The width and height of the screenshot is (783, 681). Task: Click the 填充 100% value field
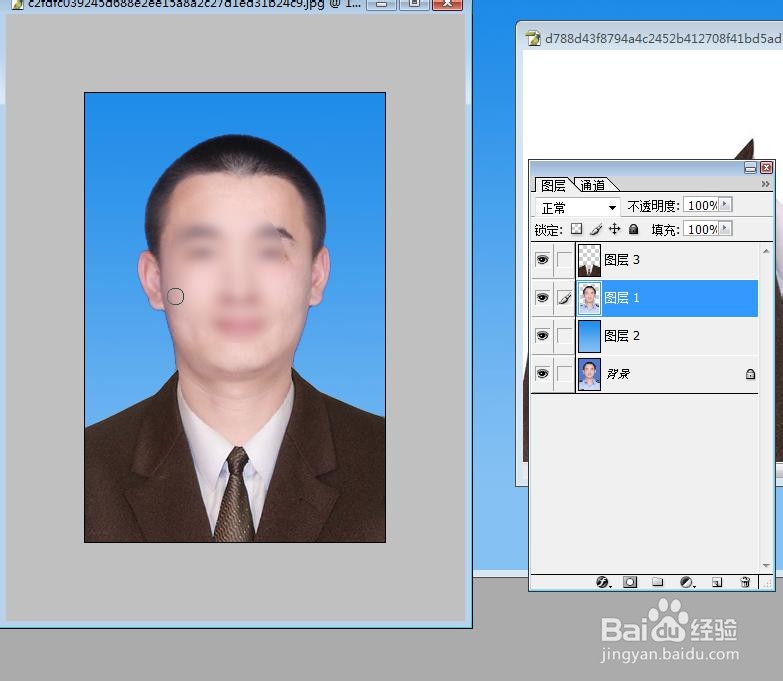click(701, 229)
